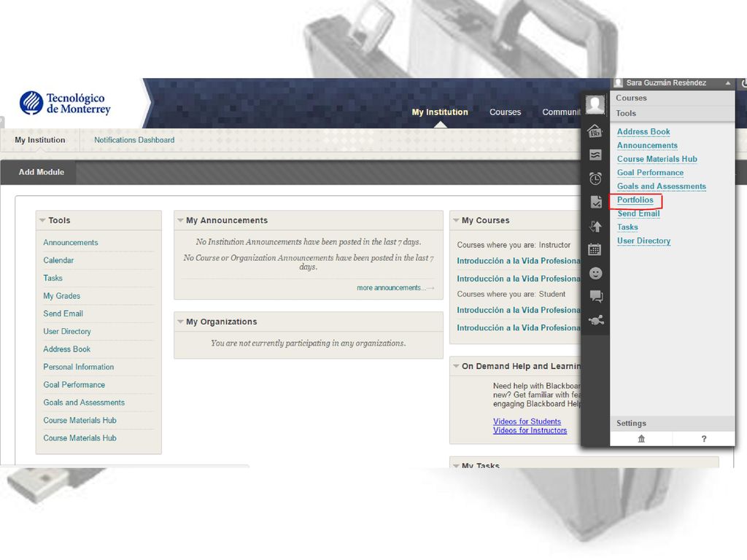Click the Help question mark icon
The height and width of the screenshot is (560, 747).
(x=704, y=438)
